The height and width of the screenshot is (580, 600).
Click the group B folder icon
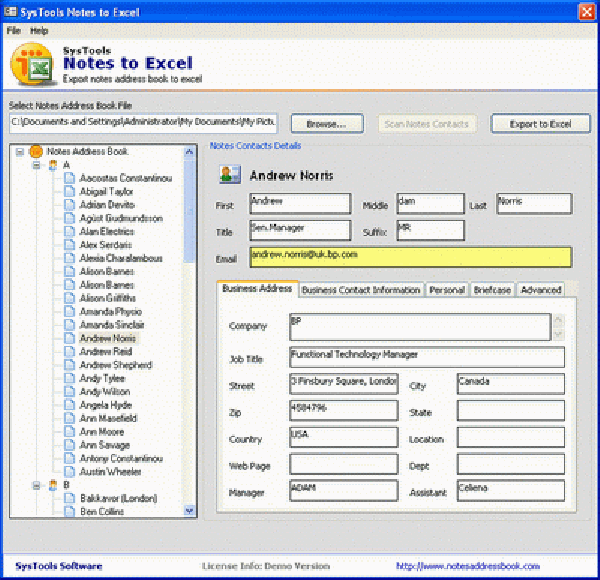coord(52,485)
